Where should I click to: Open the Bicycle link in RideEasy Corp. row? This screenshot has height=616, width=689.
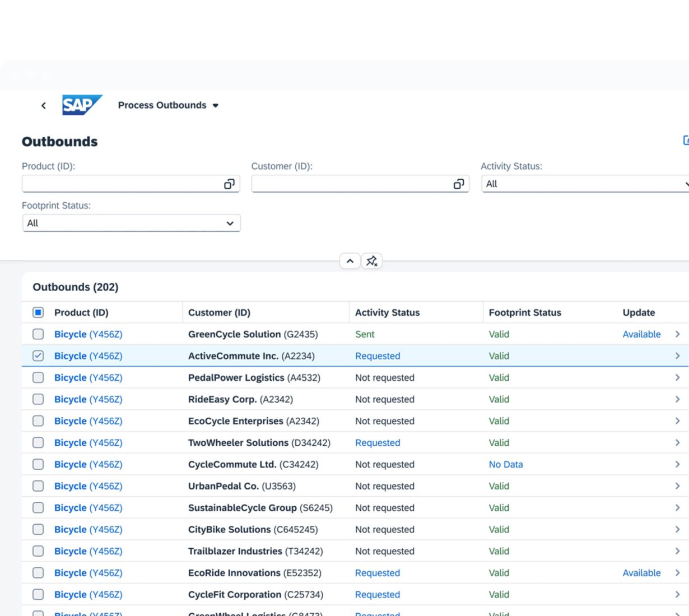[x=70, y=399]
